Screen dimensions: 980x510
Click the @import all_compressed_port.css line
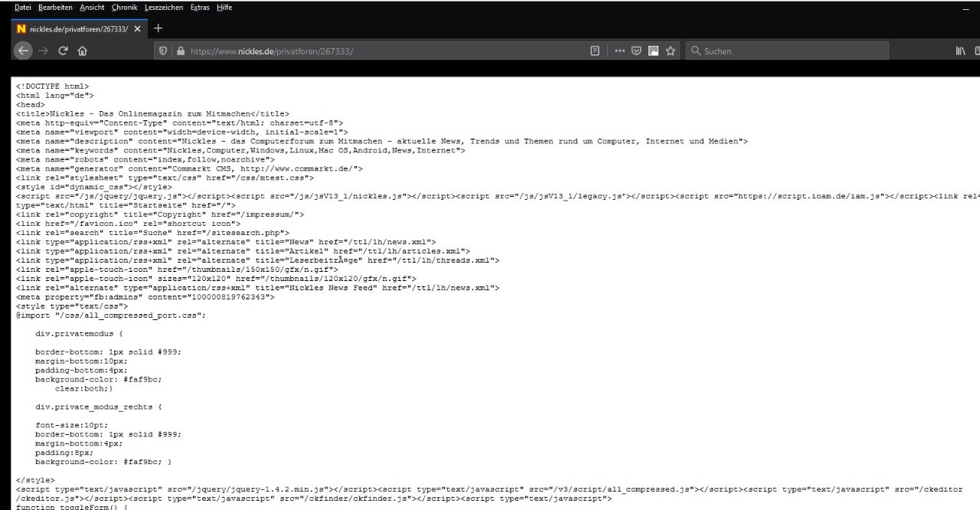[111, 315]
